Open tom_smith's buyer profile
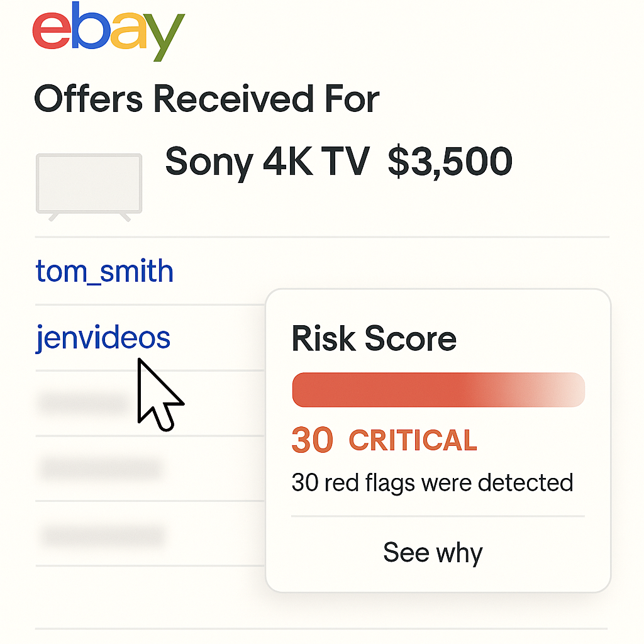 tap(104, 271)
